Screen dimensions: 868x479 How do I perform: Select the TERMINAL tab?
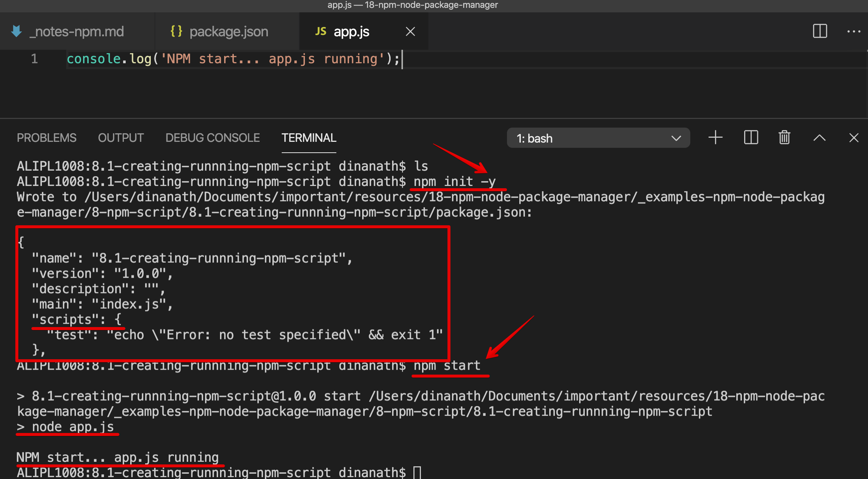(x=309, y=138)
